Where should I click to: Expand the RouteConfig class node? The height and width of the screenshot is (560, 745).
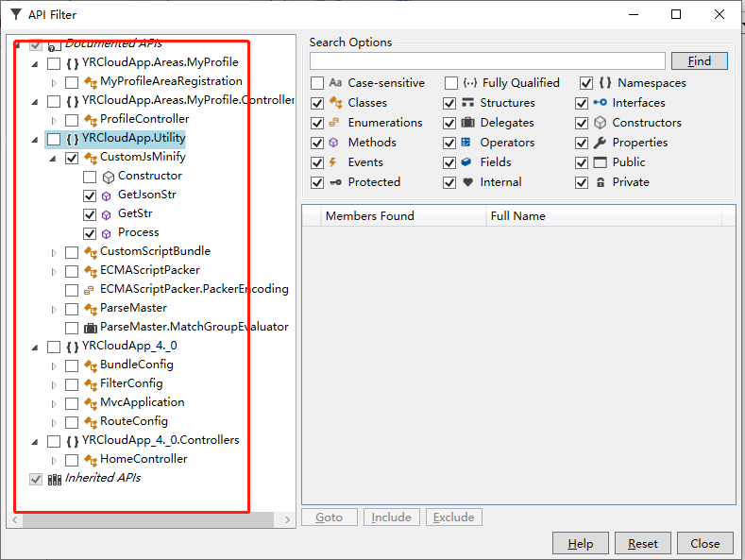tap(54, 421)
